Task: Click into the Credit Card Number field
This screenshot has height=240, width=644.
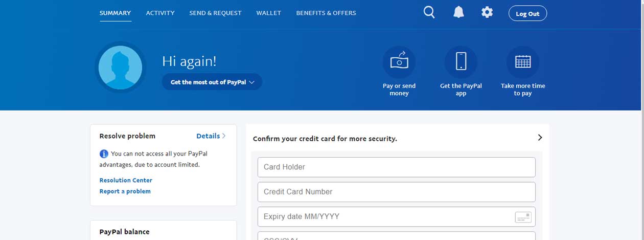Action: click(396, 192)
